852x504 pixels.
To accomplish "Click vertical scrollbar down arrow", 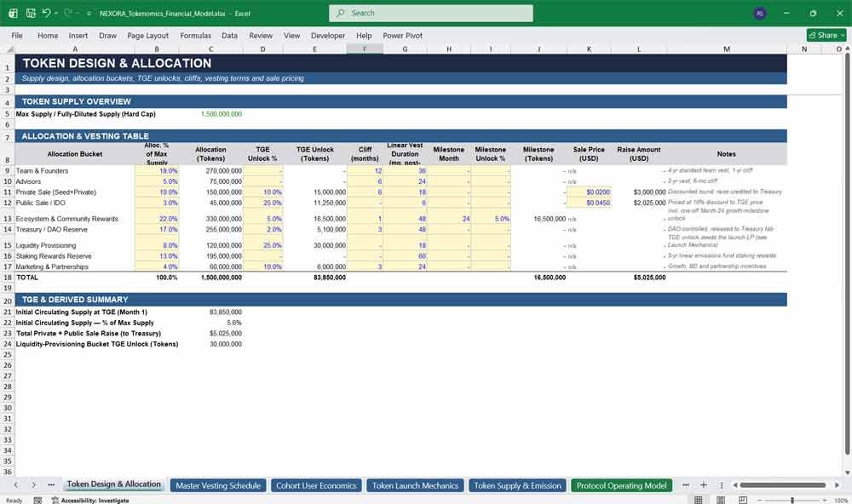I will [847, 473].
